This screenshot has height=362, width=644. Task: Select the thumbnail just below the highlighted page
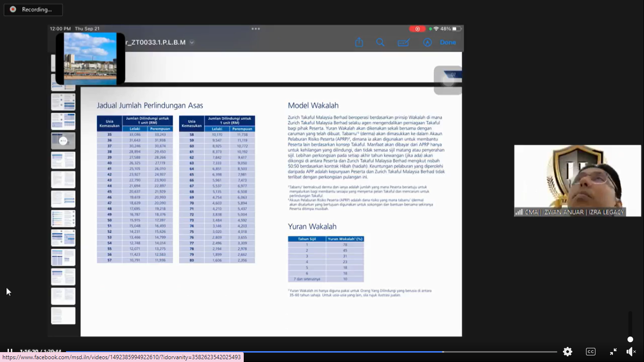63,160
